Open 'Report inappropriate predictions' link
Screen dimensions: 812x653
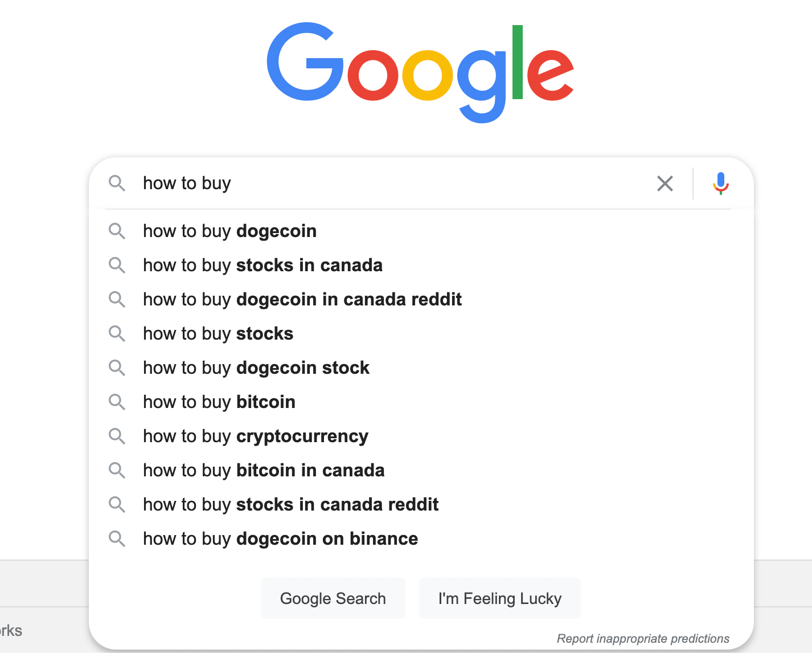tap(643, 638)
